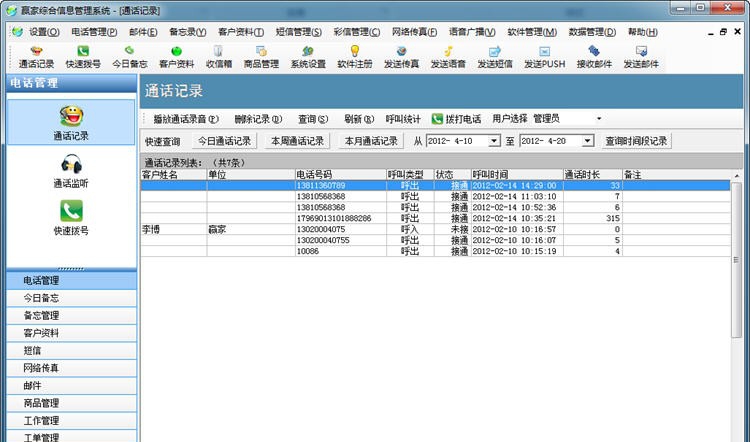Click 今日通话记录 button

tap(224, 141)
